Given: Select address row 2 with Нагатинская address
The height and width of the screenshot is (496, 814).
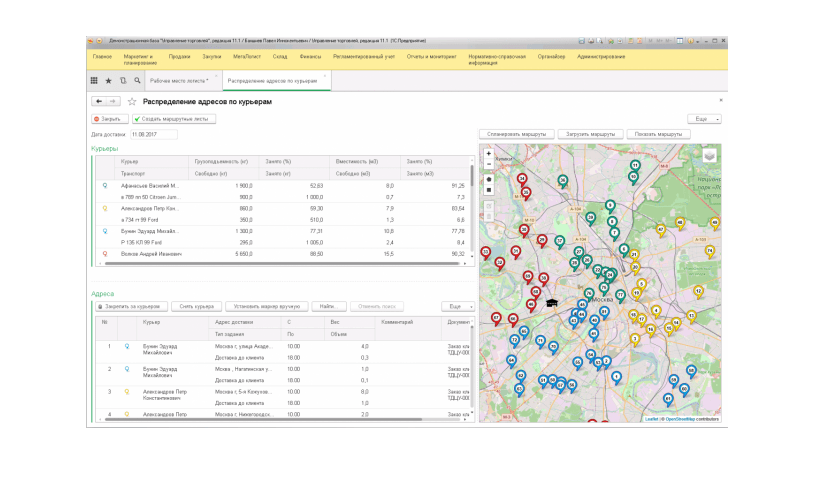Looking at the screenshot, I should coord(283,374).
